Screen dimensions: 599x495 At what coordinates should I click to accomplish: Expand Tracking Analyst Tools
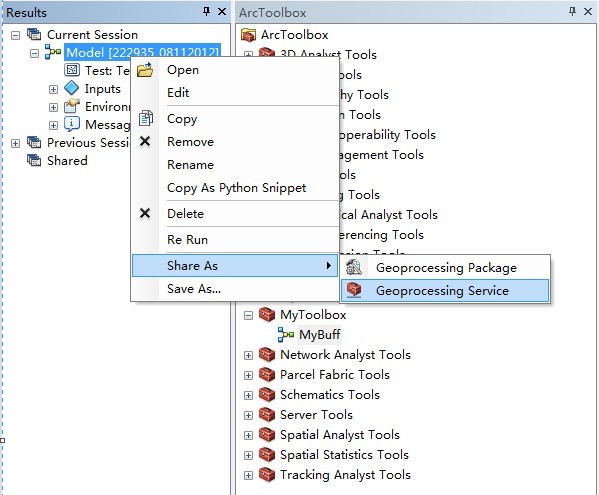[248, 476]
